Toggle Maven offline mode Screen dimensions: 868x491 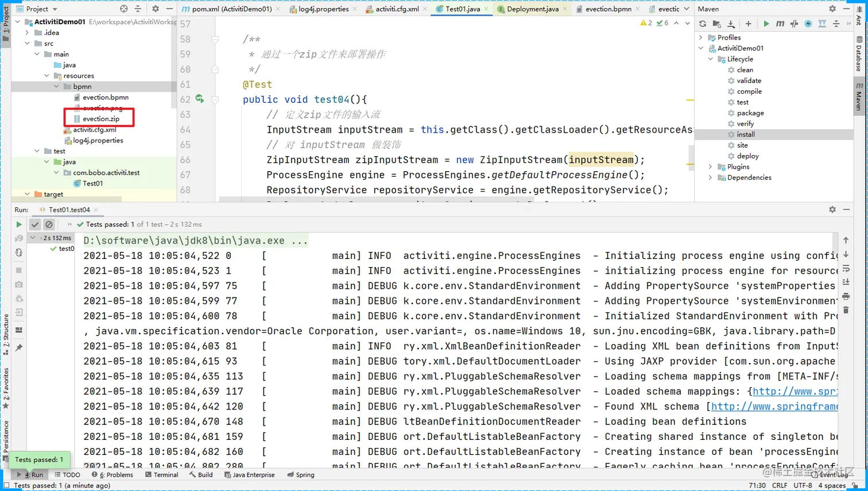[794, 24]
